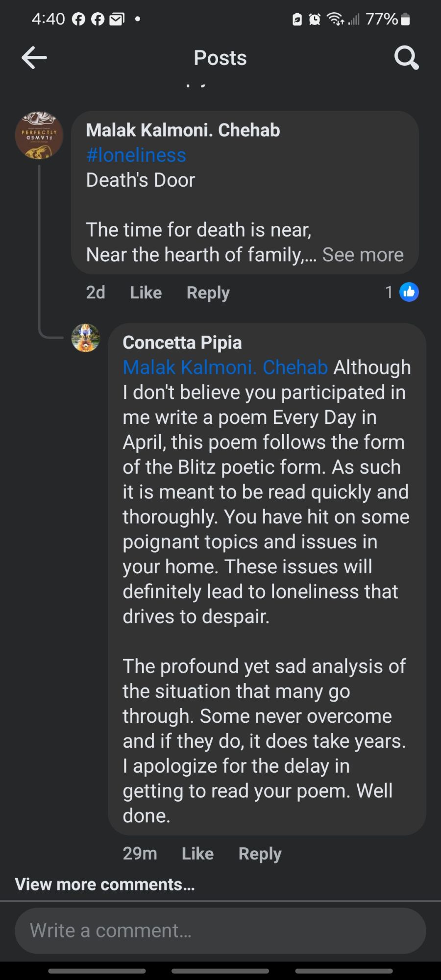Open Malak Kalmoni. Chehab commenter name
Viewport: 441px width, 980px height.
(183, 130)
